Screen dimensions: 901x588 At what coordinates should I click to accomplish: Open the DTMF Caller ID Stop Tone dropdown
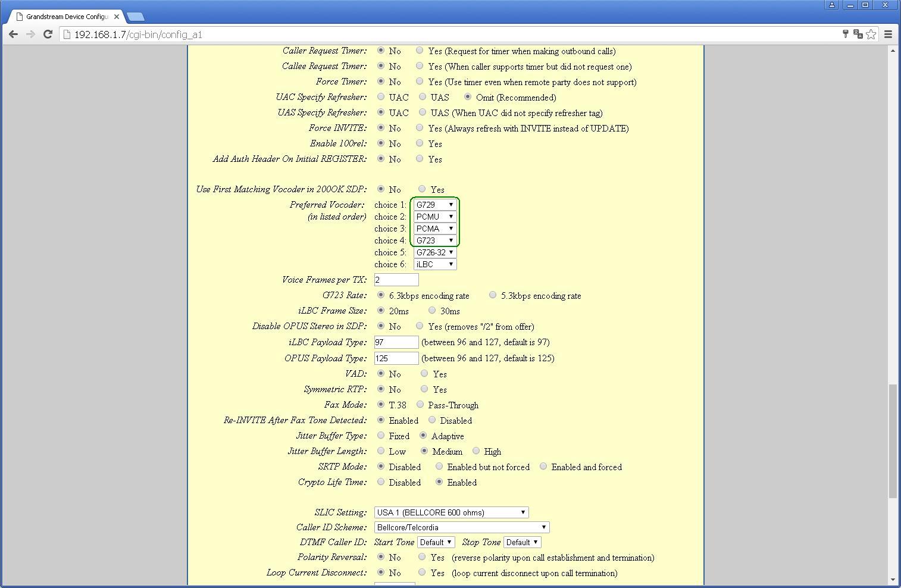pos(522,542)
